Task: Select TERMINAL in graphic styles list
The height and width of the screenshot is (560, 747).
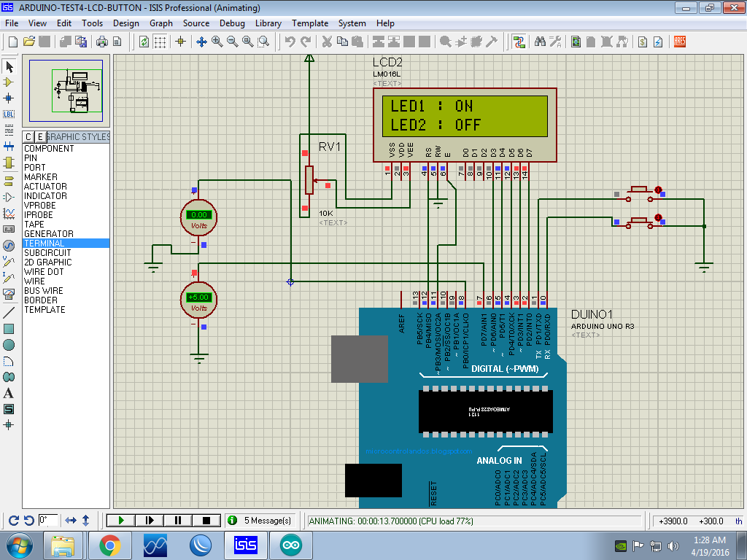Action: [66, 244]
